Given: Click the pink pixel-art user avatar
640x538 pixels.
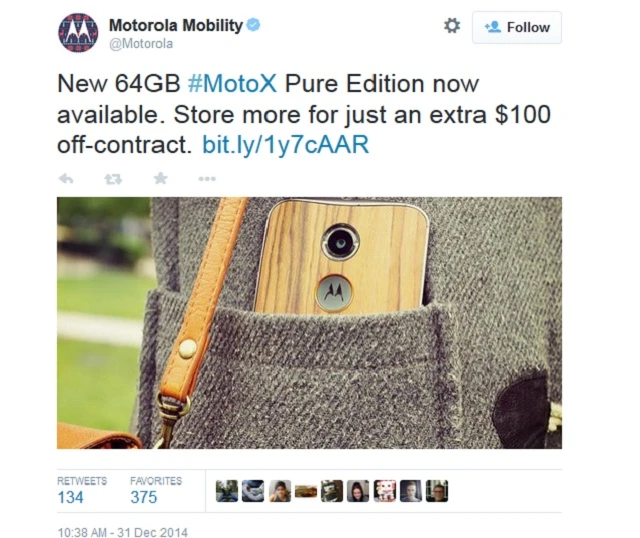Looking at the screenshot, I should 384,491.
